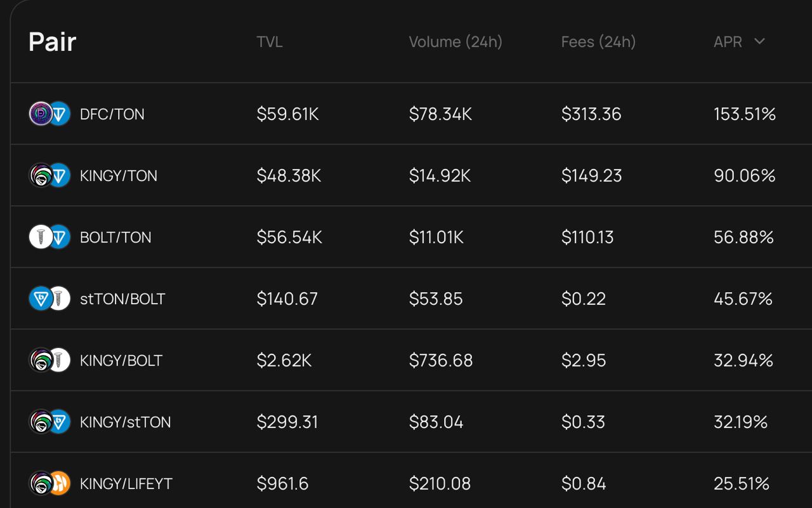Toggle APR sort order chevron
812x508 pixels.
pyautogui.click(x=759, y=42)
